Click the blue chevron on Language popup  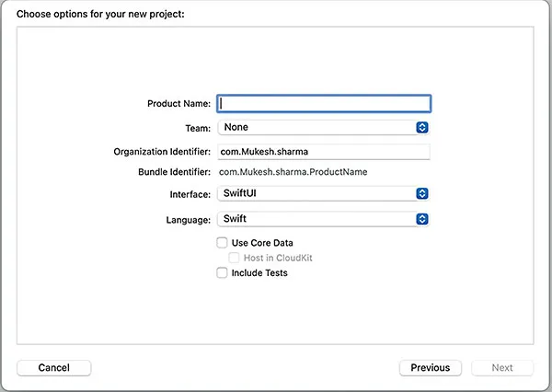point(422,219)
